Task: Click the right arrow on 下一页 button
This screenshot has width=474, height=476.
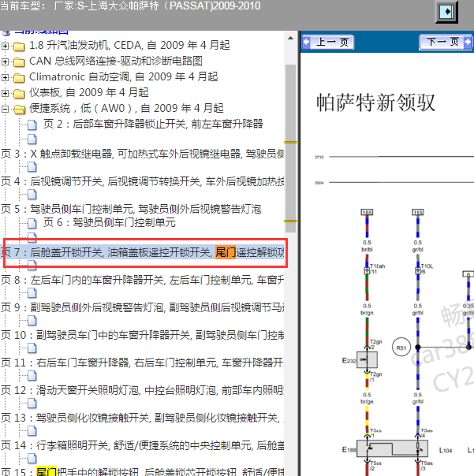Action: click(468, 43)
